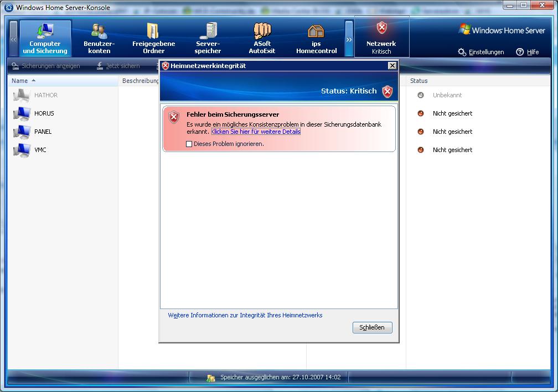
Task: Select the Serverspeicher tab
Action: pos(208,38)
